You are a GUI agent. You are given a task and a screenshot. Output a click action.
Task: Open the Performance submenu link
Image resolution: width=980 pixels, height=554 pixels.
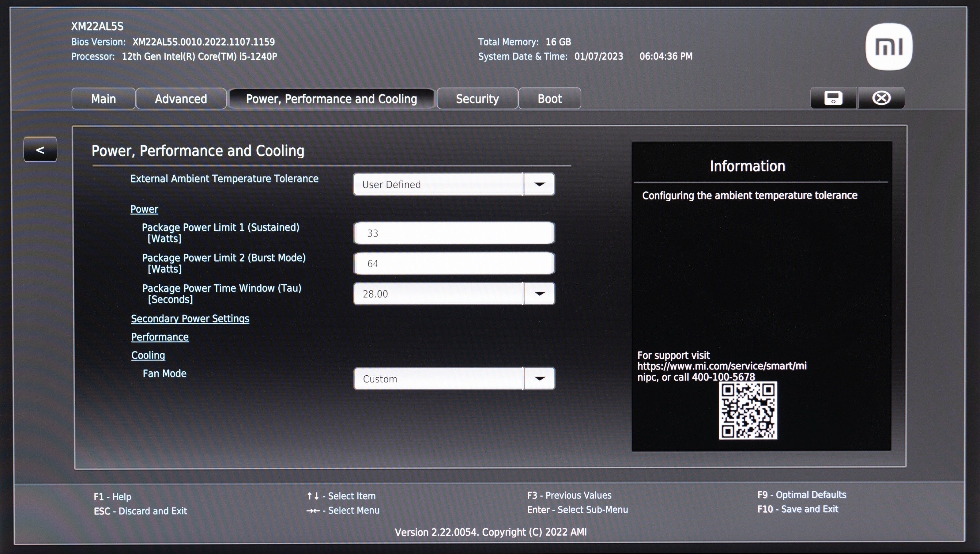[160, 337]
